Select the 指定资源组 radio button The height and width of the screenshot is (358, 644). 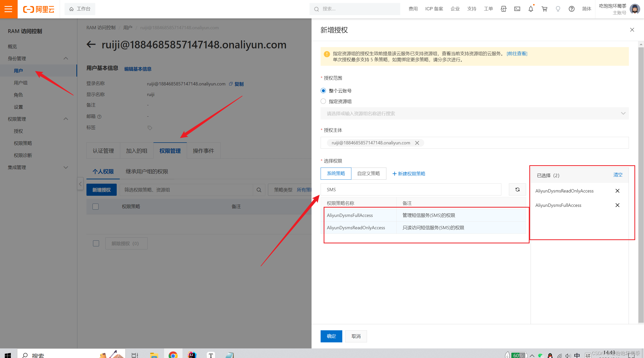click(x=323, y=101)
